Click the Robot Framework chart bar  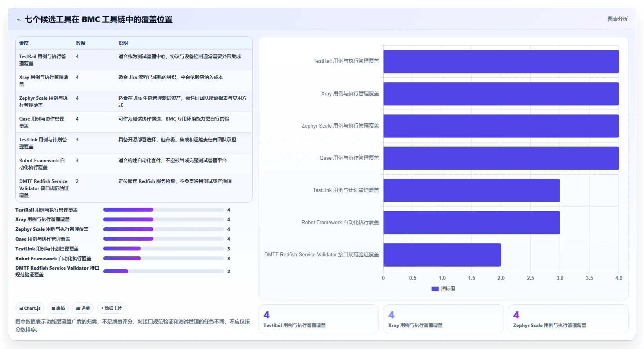(471, 223)
